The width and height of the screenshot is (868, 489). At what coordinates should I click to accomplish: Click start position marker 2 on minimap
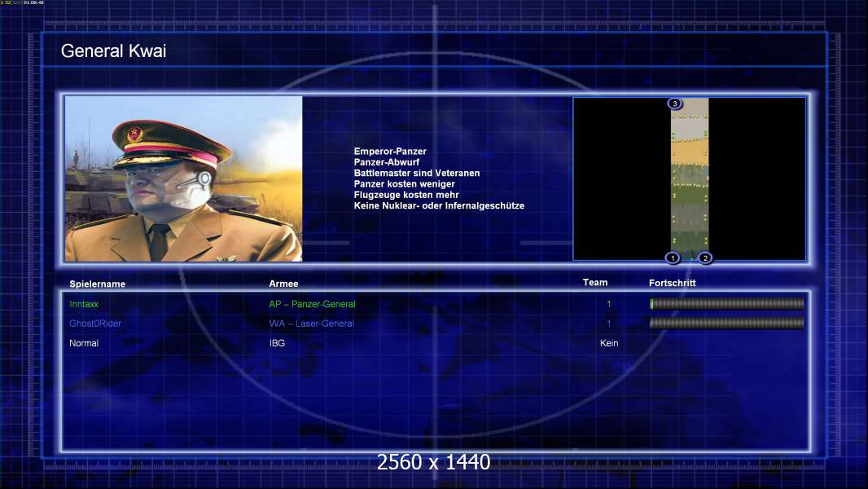(704, 258)
